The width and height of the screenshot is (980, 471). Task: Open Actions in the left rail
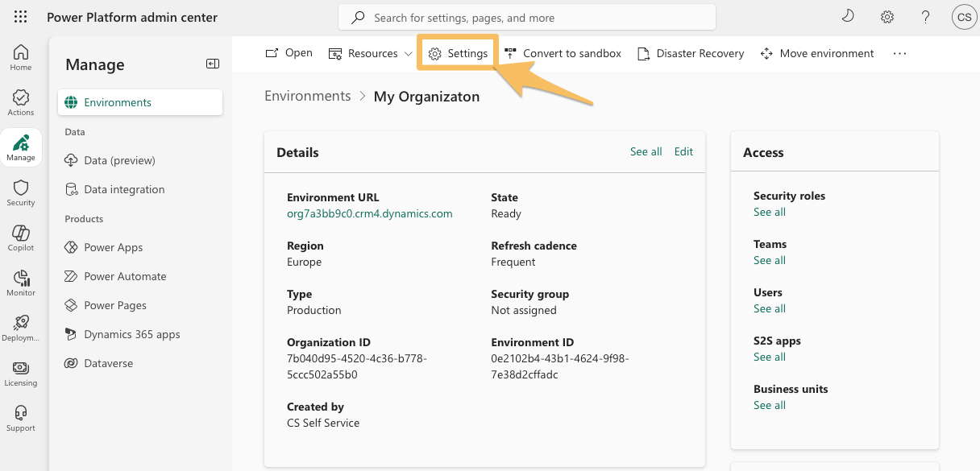tap(21, 102)
